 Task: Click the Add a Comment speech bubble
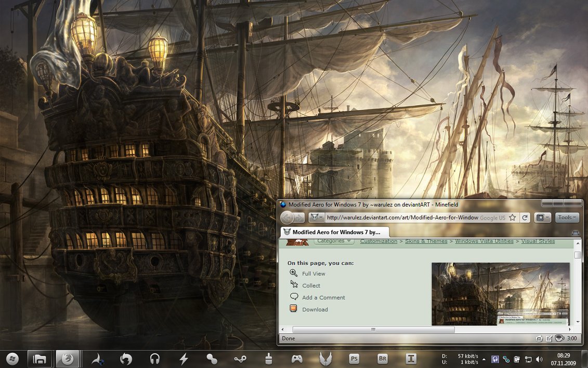click(x=294, y=297)
